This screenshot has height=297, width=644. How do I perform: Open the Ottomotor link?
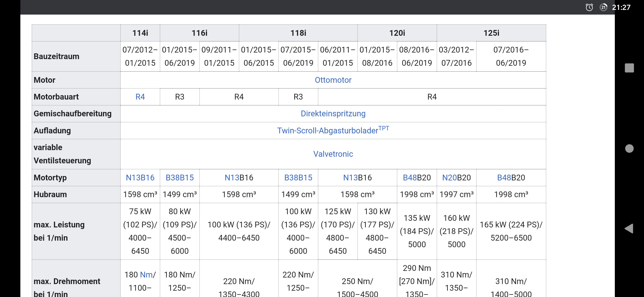[334, 80]
